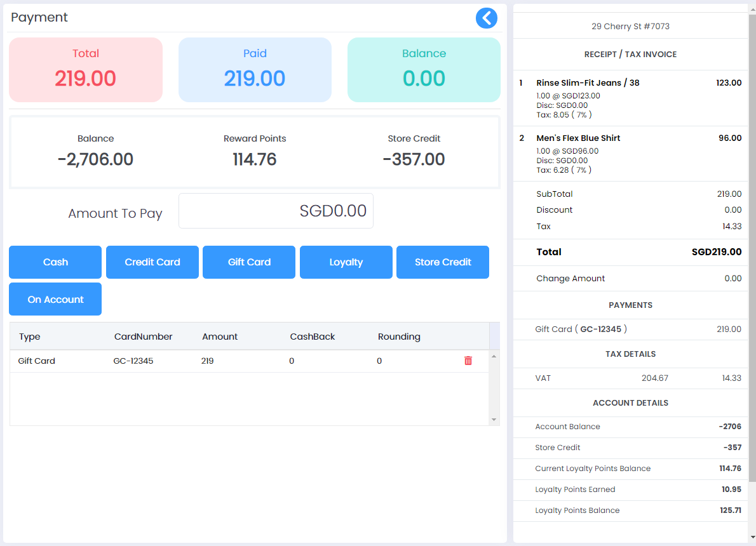Delete the GC-12345 gift card payment row
The image size is (756, 546).
click(x=468, y=361)
